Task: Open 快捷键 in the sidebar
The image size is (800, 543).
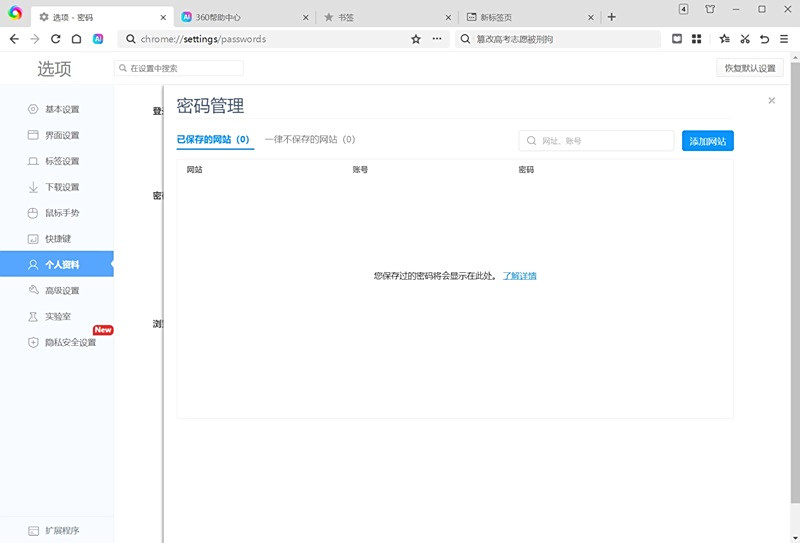Action: (57, 239)
